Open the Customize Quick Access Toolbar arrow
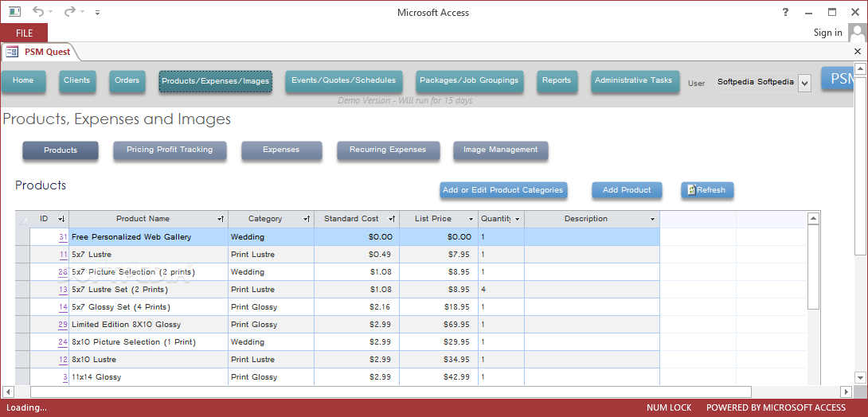Screen dimensions: 868x417 click(97, 12)
